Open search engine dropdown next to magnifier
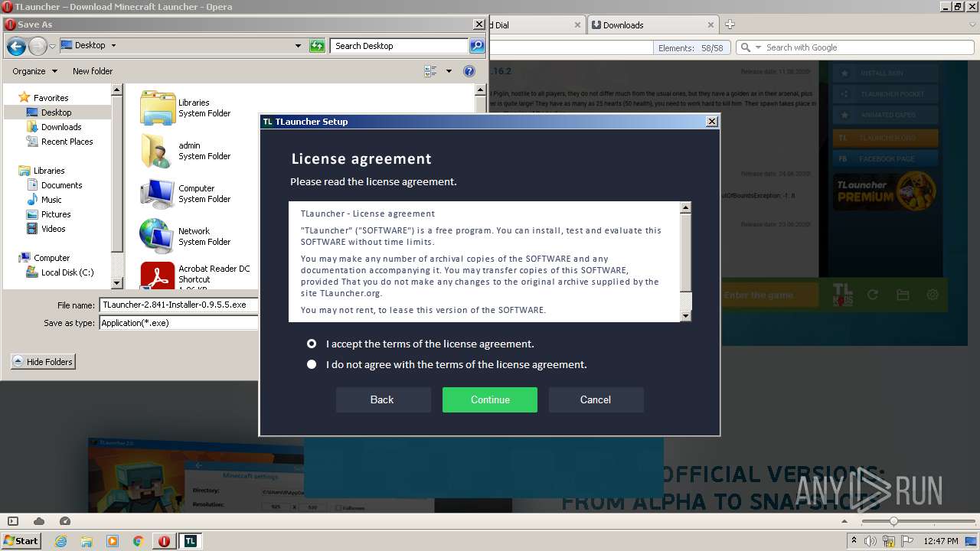Screen dimensions: 980x551 click(759, 47)
